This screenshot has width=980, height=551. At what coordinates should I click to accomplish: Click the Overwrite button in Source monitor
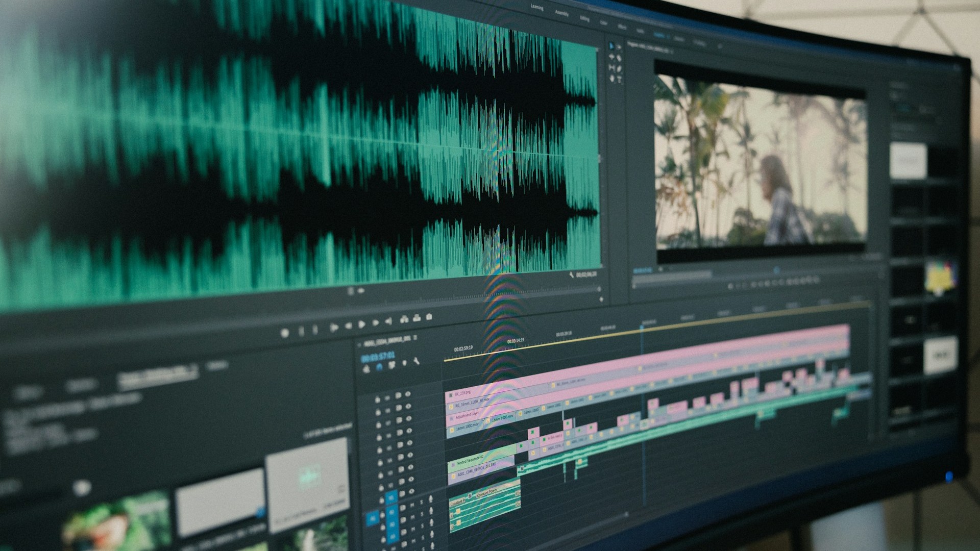coord(416,318)
